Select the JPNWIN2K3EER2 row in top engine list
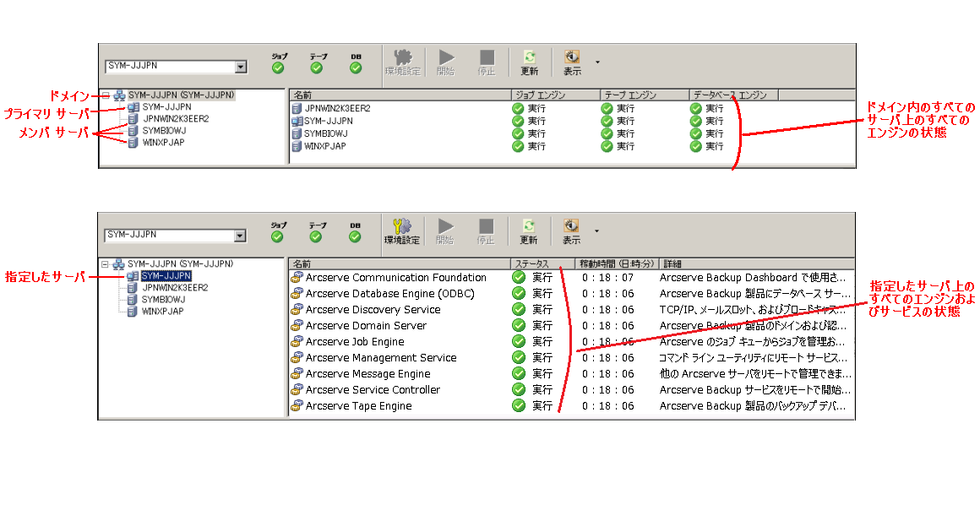Viewport: 980px width, 532px height. [337, 109]
